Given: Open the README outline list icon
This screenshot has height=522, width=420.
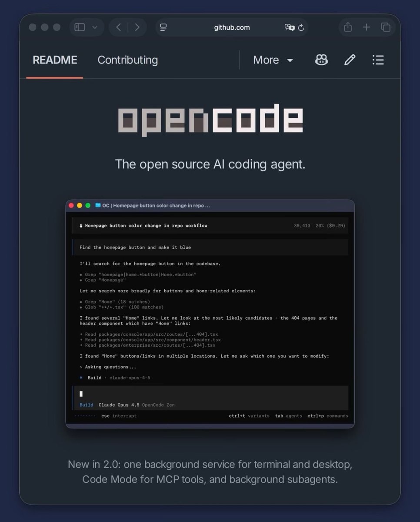Looking at the screenshot, I should 378,60.
